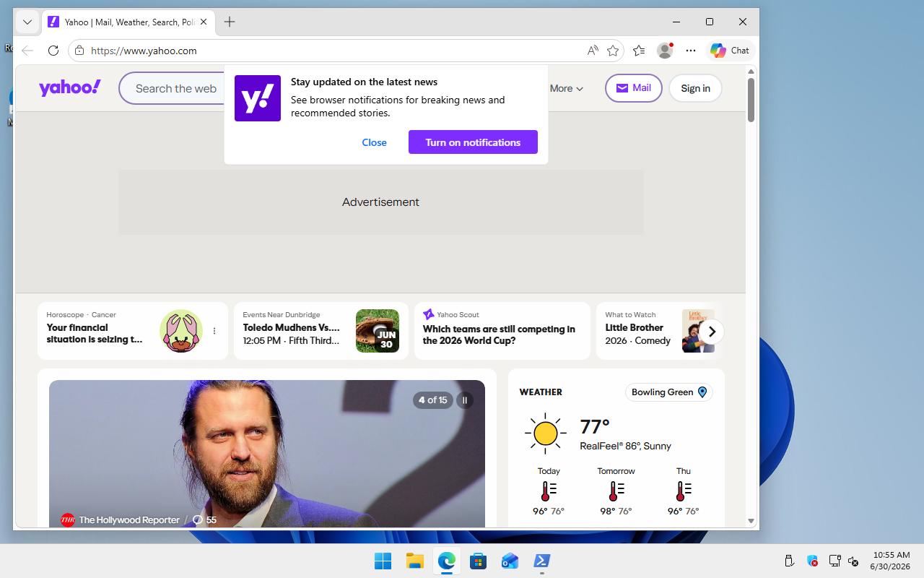
Task: Open the Favorites list
Action: click(639, 51)
